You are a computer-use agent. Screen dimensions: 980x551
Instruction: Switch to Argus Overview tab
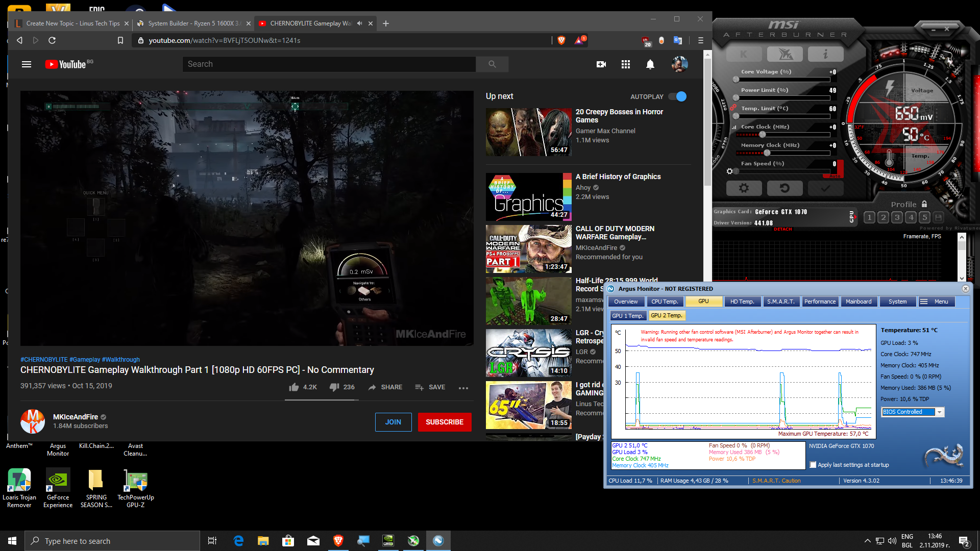tap(626, 302)
